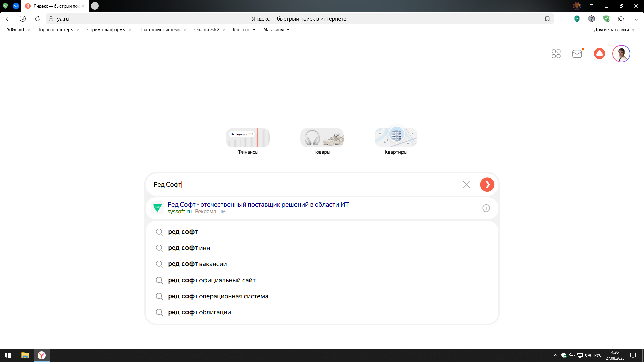
Task: Open Yandex Mail via the envelope icon
Action: point(577,54)
